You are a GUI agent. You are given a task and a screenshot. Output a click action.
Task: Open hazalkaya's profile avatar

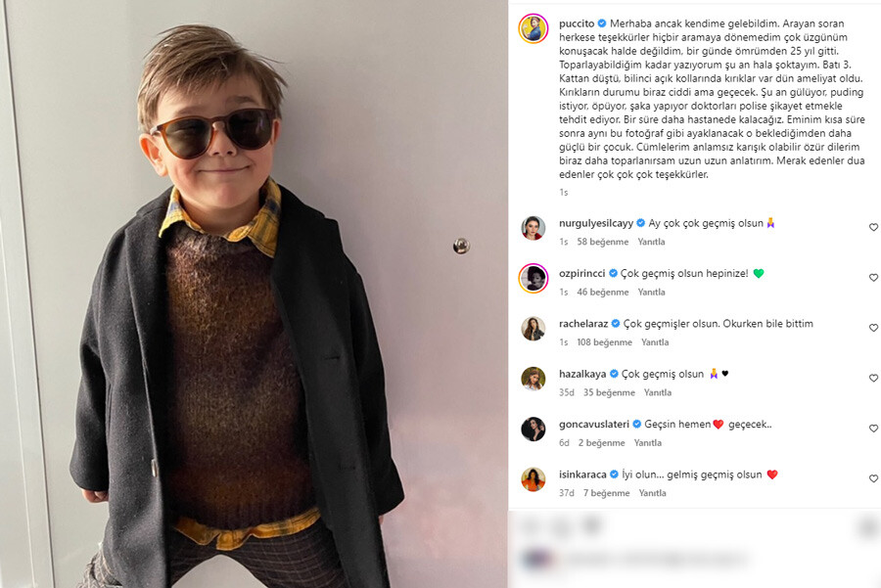(x=533, y=379)
